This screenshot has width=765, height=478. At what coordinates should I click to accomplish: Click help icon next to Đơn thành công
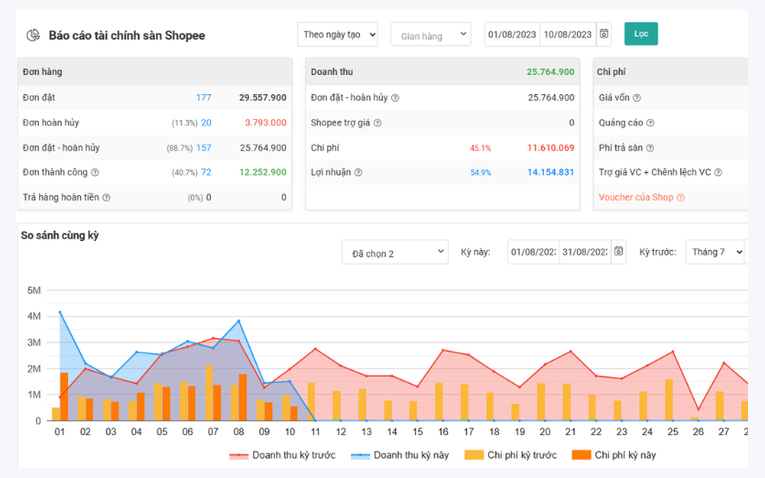point(95,172)
